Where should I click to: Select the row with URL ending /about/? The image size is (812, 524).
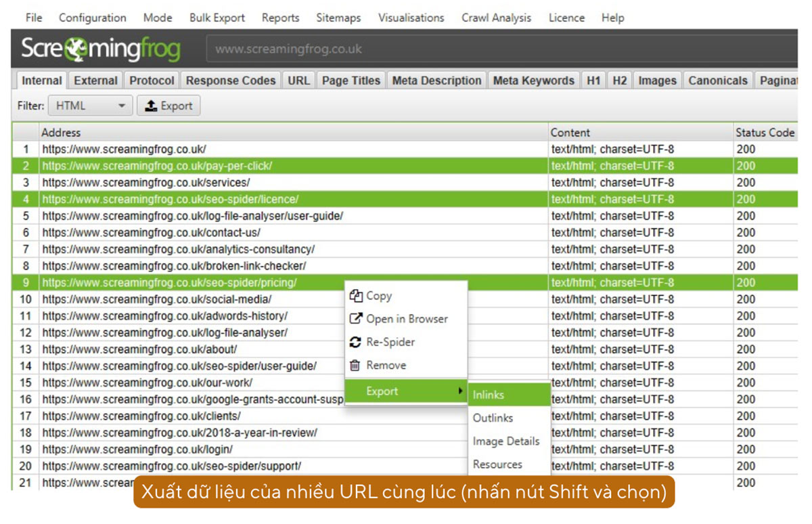(x=405, y=349)
